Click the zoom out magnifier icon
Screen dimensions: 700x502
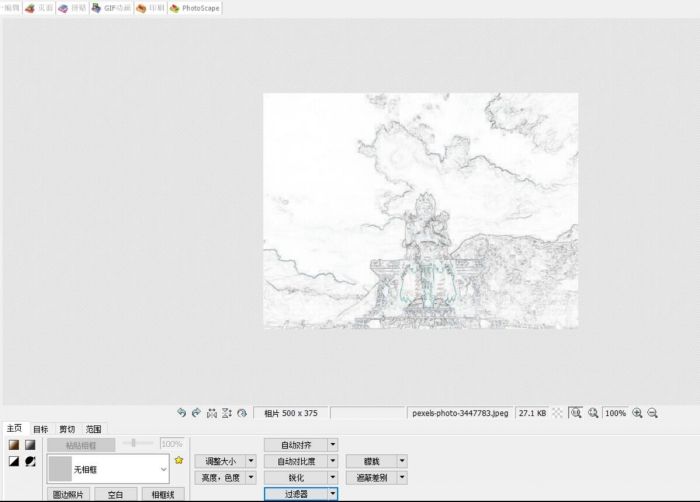[652, 412]
